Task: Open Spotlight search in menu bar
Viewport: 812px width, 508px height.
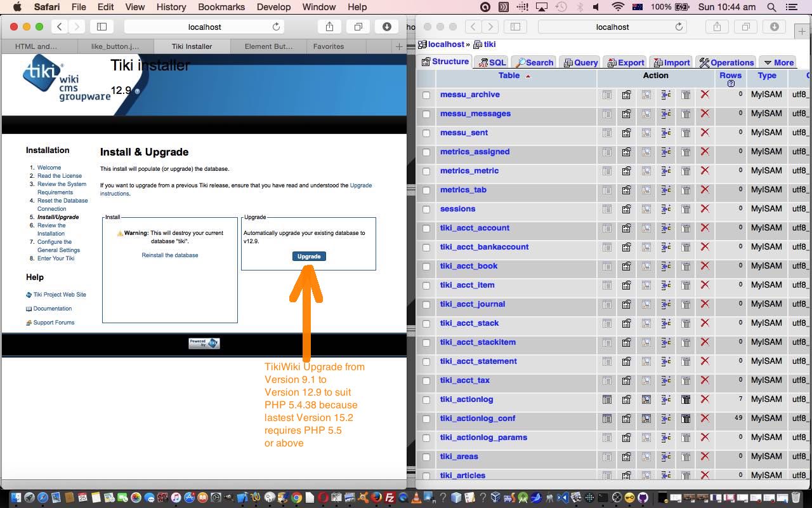Action: pos(771,7)
